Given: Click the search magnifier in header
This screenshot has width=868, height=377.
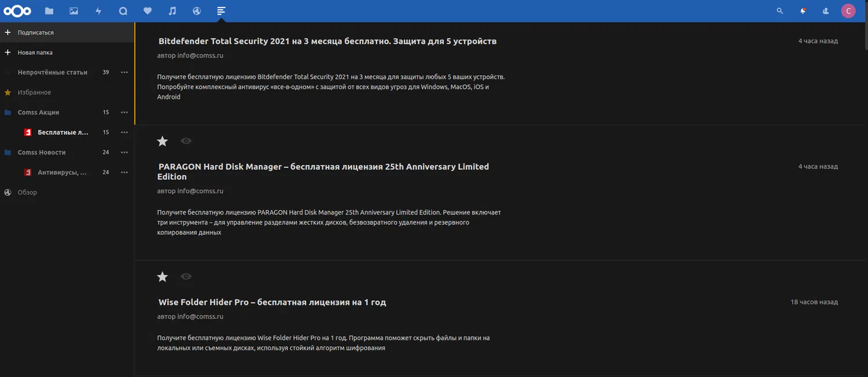Looking at the screenshot, I should tap(779, 11).
